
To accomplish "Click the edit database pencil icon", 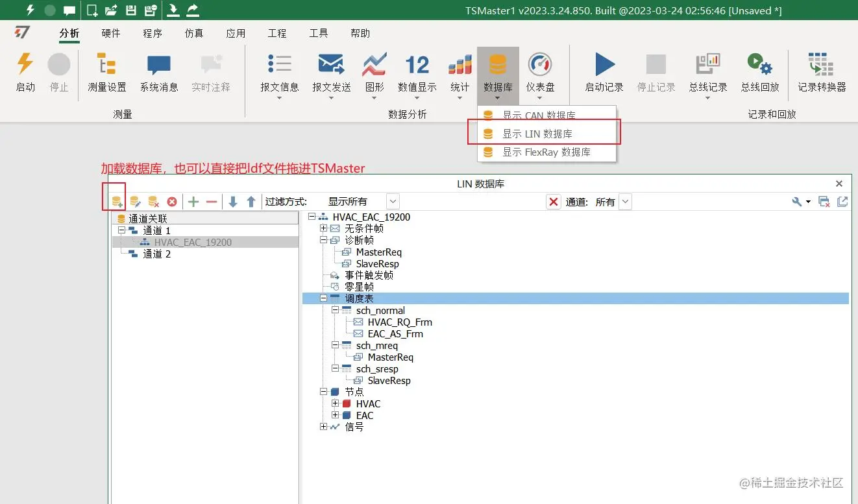I will click(135, 202).
